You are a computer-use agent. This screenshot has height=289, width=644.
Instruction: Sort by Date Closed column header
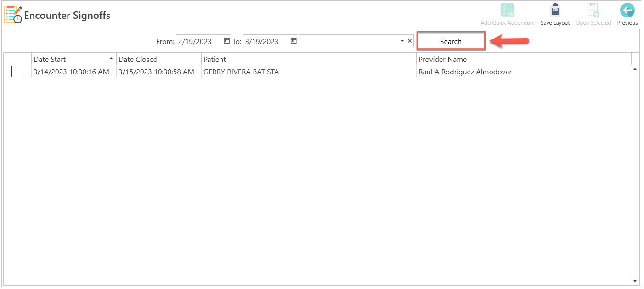coord(159,59)
